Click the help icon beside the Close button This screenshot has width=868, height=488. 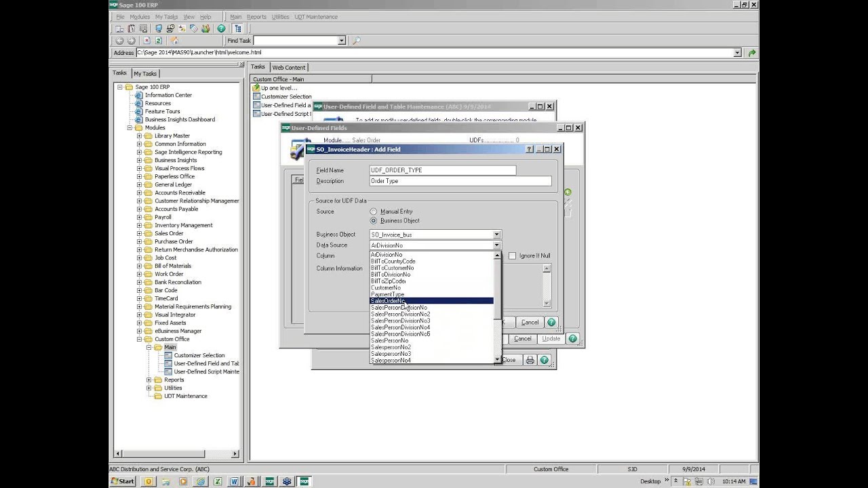coord(544,360)
